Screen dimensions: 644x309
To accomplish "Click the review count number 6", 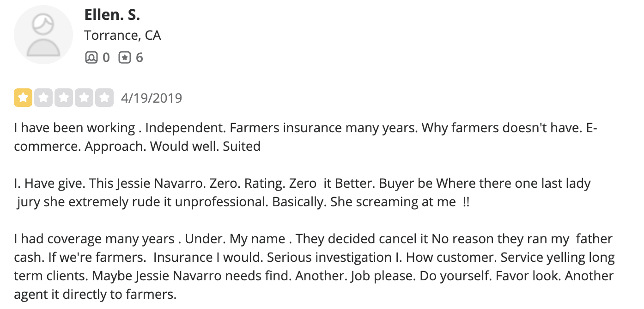I will 140,58.
